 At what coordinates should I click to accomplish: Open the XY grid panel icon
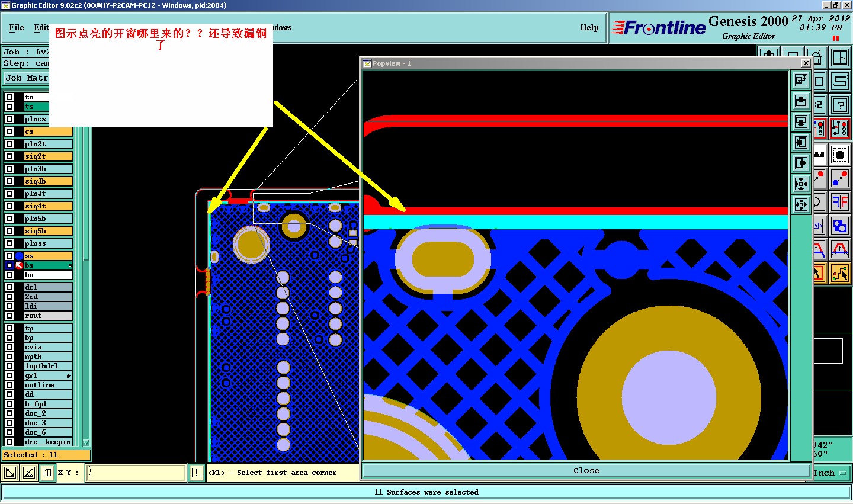pos(840,58)
